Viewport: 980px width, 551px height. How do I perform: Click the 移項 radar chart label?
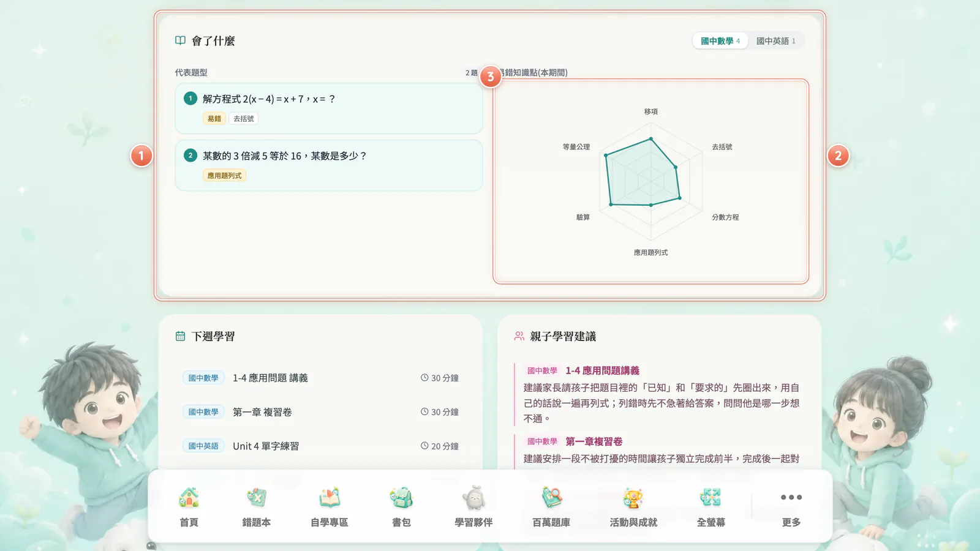651,111
